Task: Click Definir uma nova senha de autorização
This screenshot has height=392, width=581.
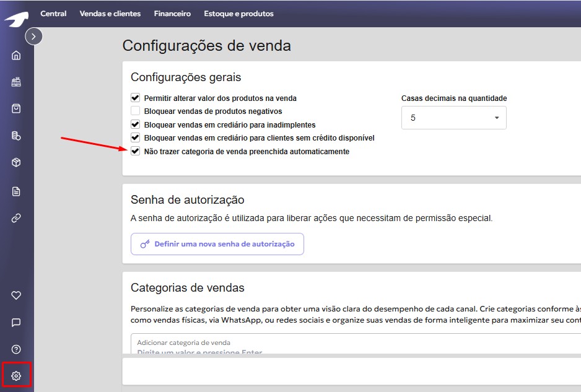Action: coord(217,244)
